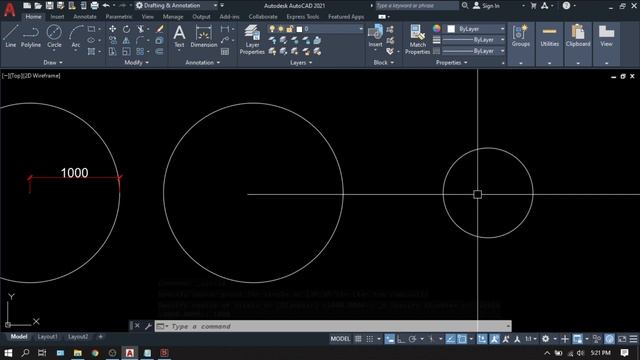This screenshot has width=640, height=360.
Task: Expand the Block panel
Action: [x=384, y=62]
